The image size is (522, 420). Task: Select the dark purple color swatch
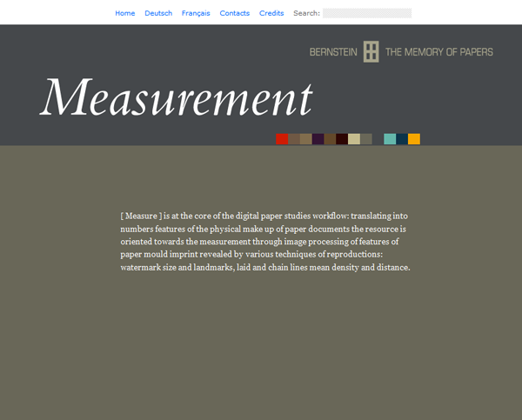(318, 139)
